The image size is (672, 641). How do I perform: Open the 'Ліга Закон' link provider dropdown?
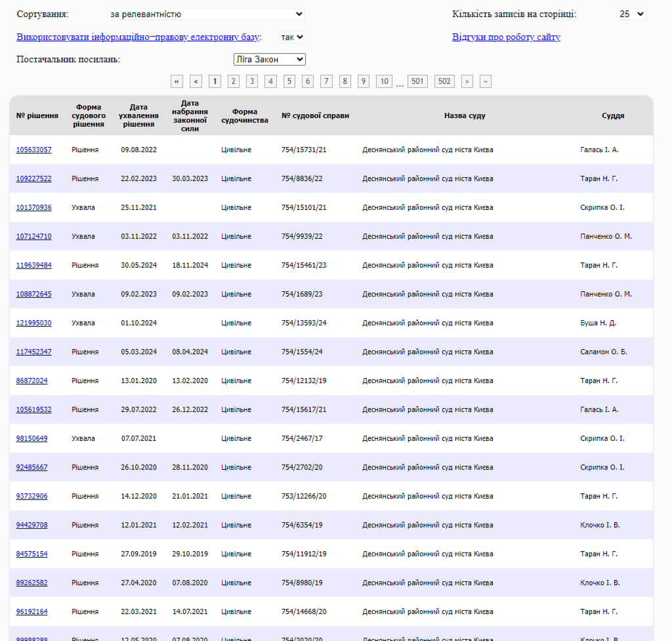coord(270,60)
